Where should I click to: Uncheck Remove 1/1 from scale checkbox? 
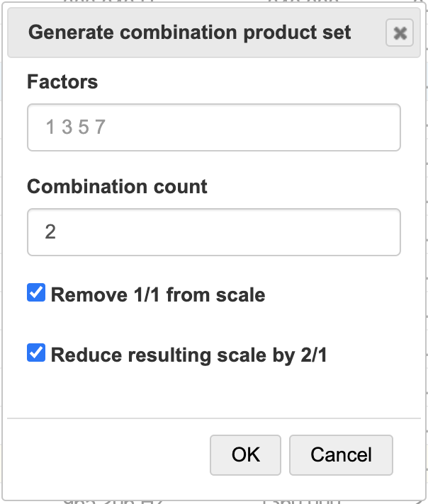pos(36,293)
